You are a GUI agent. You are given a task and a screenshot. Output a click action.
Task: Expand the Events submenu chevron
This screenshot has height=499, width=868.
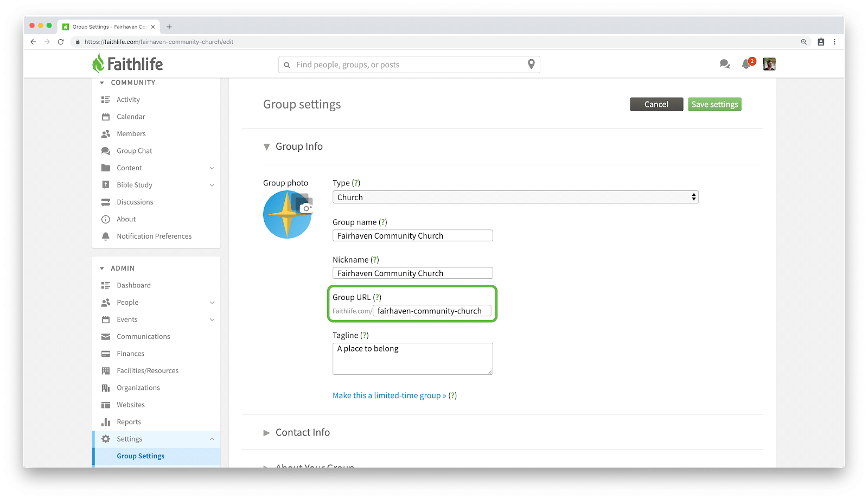coord(212,319)
